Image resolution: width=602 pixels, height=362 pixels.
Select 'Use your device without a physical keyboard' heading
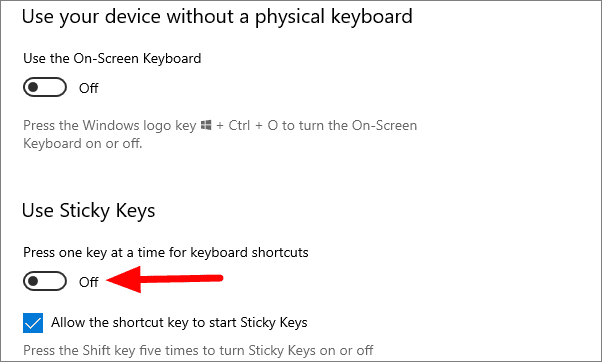point(217,17)
